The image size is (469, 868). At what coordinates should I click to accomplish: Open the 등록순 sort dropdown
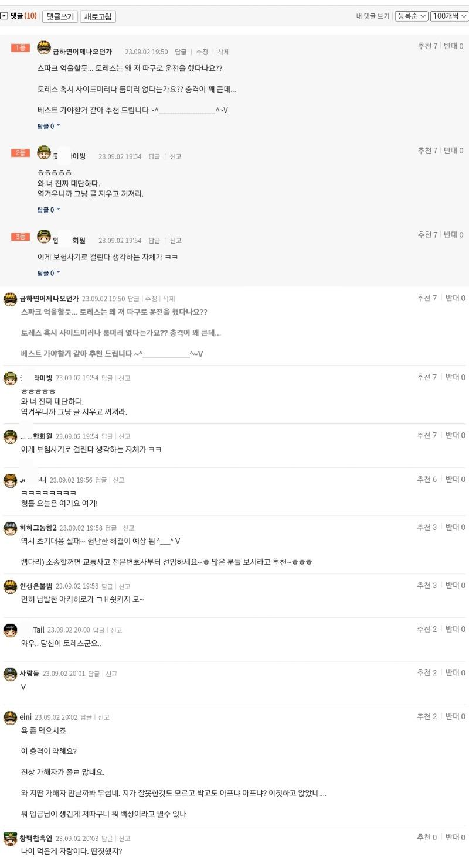(412, 16)
